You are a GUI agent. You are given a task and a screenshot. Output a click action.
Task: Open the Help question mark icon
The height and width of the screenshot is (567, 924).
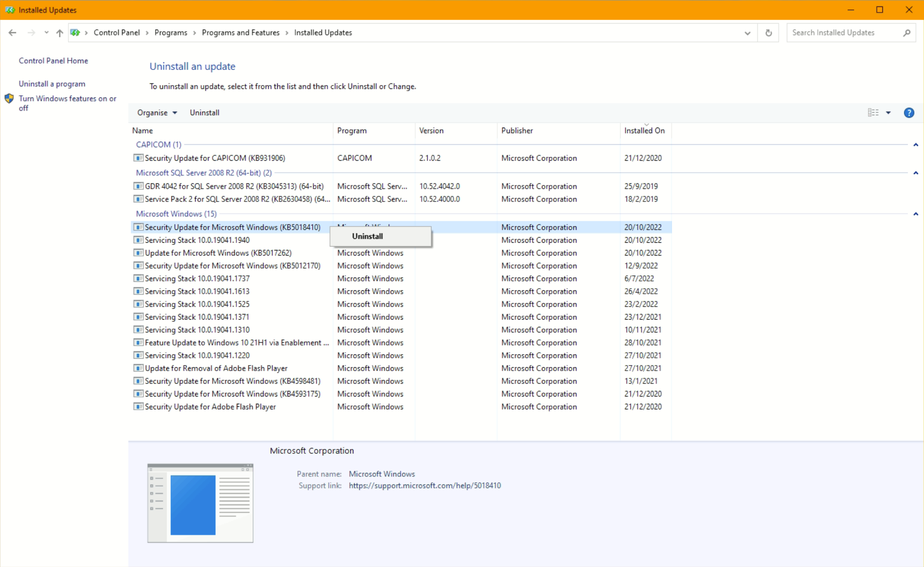pos(909,113)
